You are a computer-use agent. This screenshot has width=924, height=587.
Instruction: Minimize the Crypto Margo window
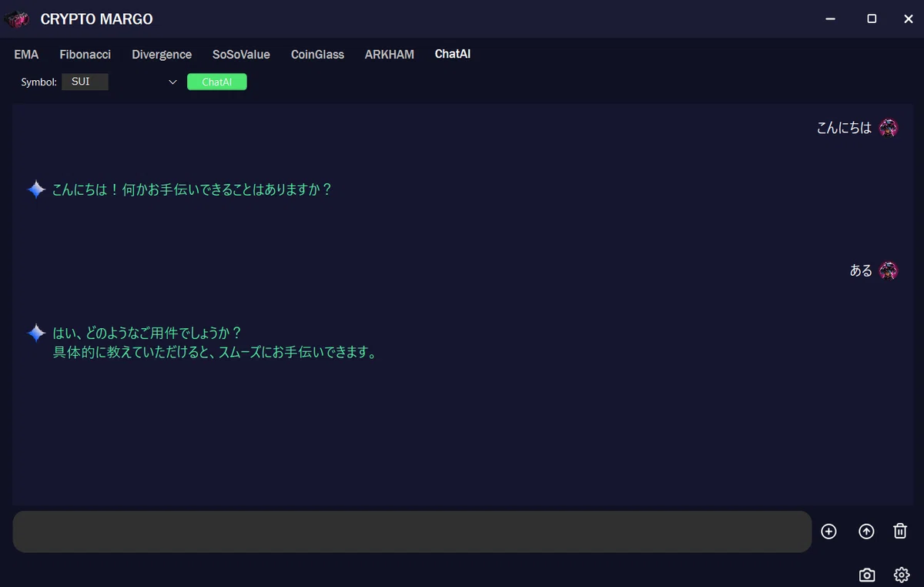pyautogui.click(x=830, y=19)
